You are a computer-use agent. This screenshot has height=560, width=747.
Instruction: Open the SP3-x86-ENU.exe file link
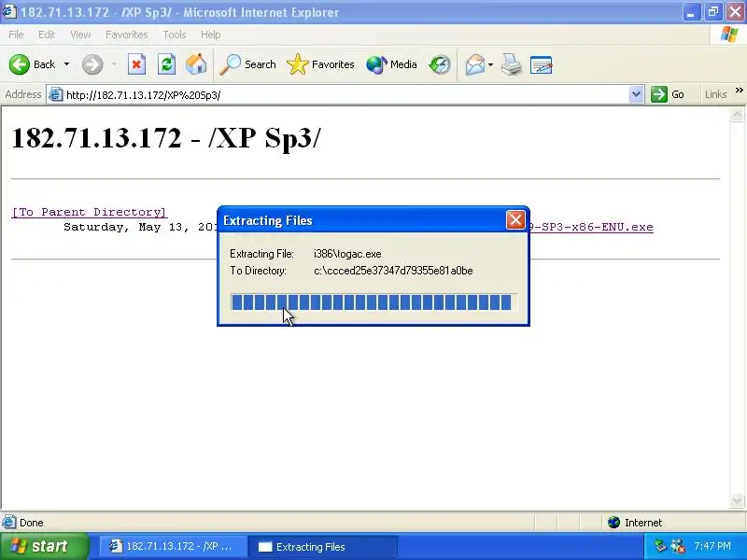point(591,227)
